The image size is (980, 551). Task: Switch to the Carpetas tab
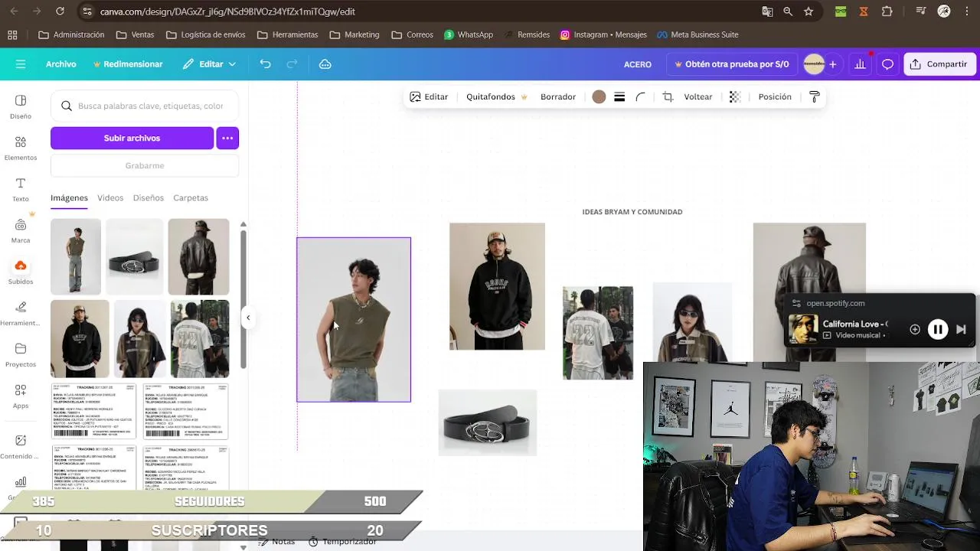coord(191,197)
